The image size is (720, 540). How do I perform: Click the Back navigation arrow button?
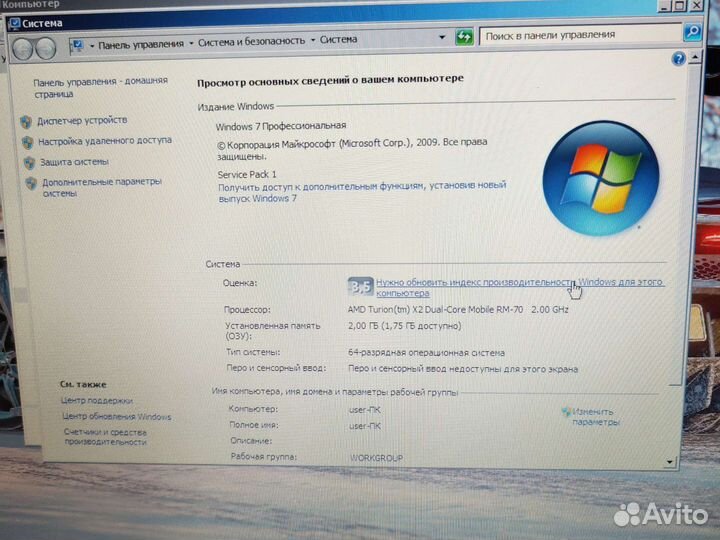pos(22,48)
